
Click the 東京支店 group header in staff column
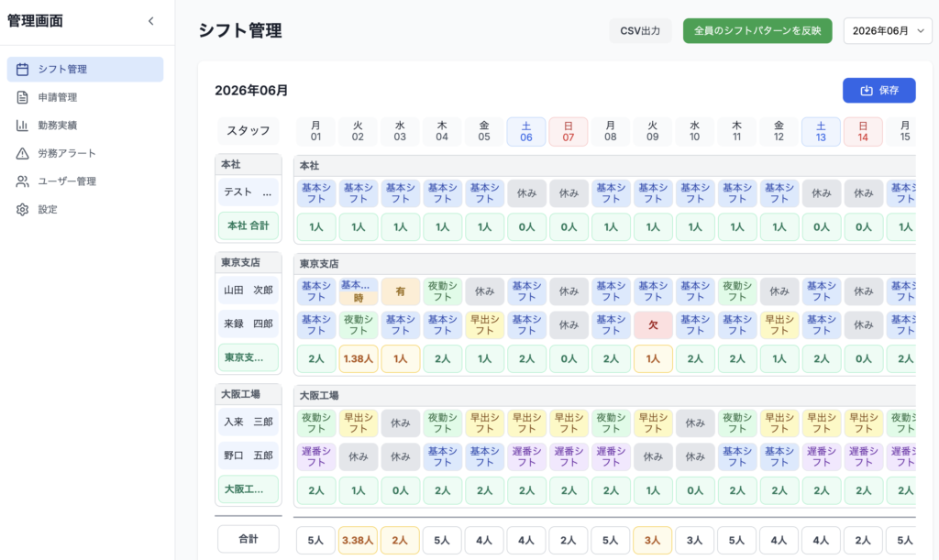coord(248,263)
